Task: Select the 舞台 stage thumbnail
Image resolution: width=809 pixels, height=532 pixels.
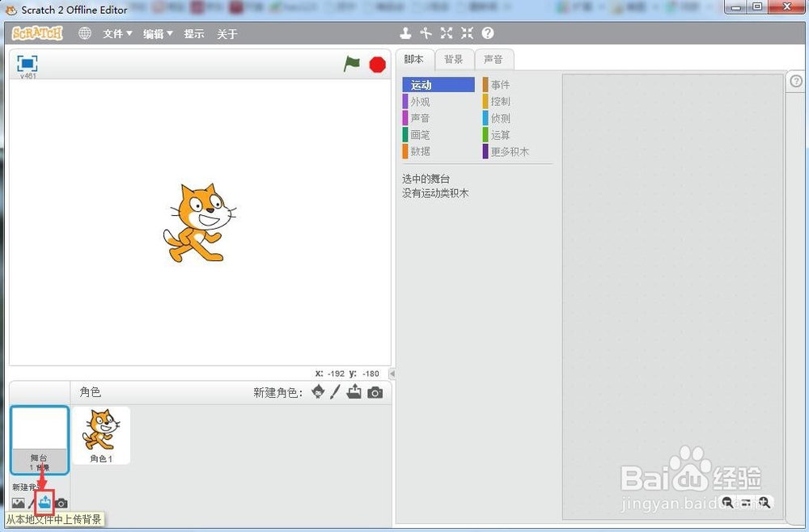Action: 39,441
